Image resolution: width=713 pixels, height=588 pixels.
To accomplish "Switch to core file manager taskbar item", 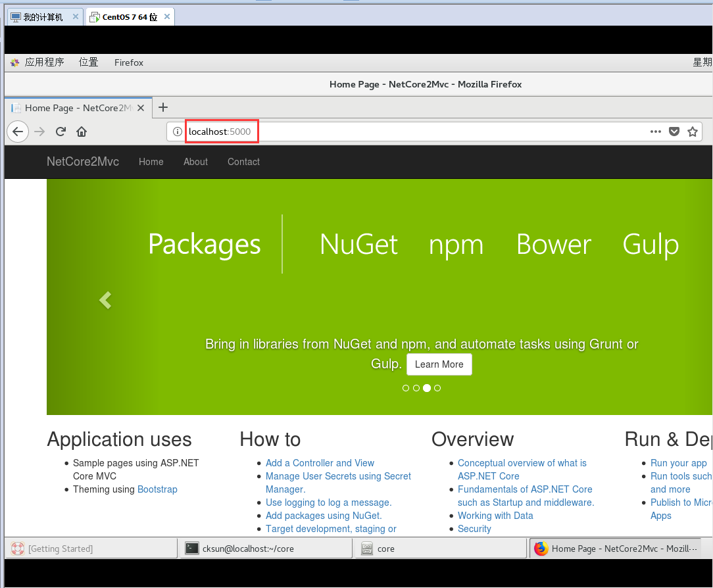I will tap(440, 549).
